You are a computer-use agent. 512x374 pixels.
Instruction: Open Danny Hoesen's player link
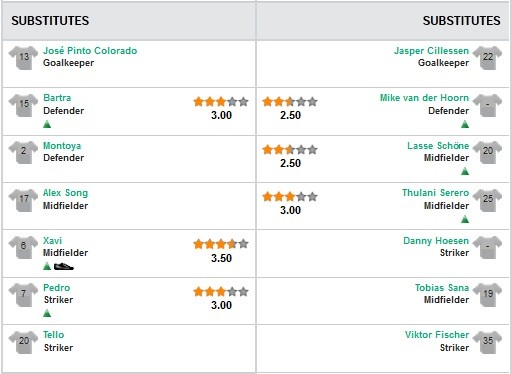click(x=436, y=240)
